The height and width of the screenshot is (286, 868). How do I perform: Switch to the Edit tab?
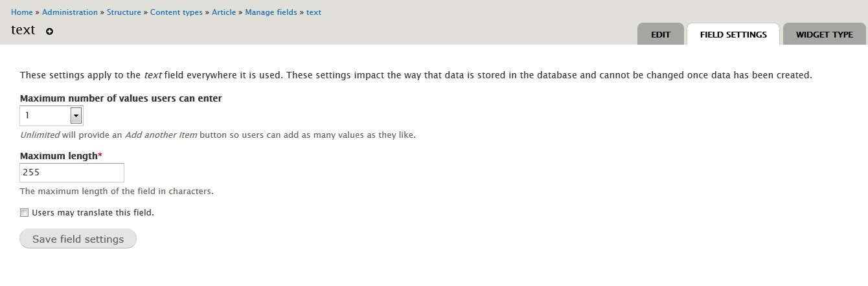coord(661,34)
